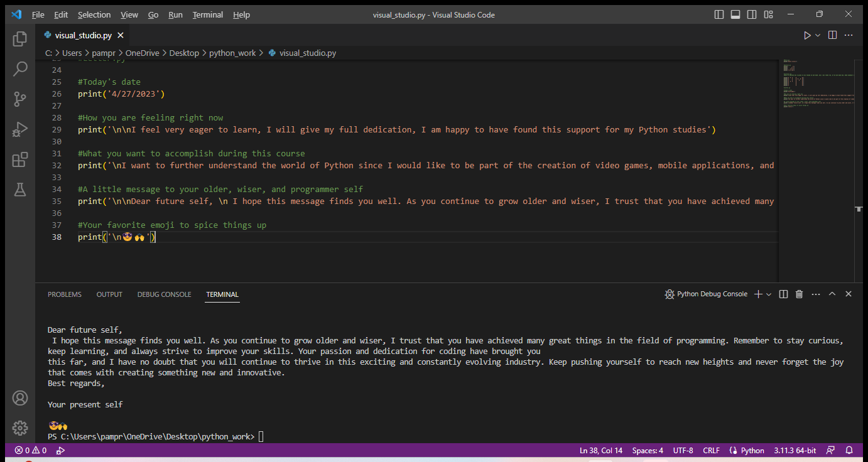The width and height of the screenshot is (868, 462).
Task: Open the Customize Layout control
Action: coord(768,14)
